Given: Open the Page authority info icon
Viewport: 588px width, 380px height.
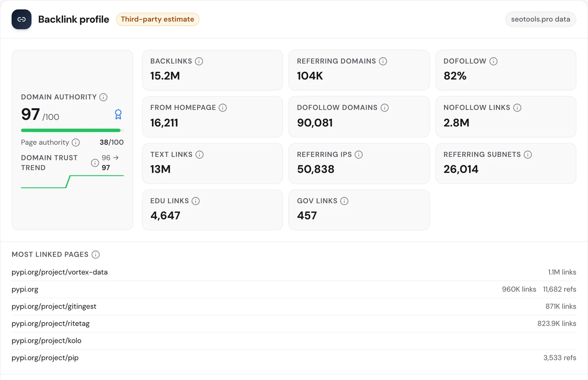Looking at the screenshot, I should [x=76, y=142].
